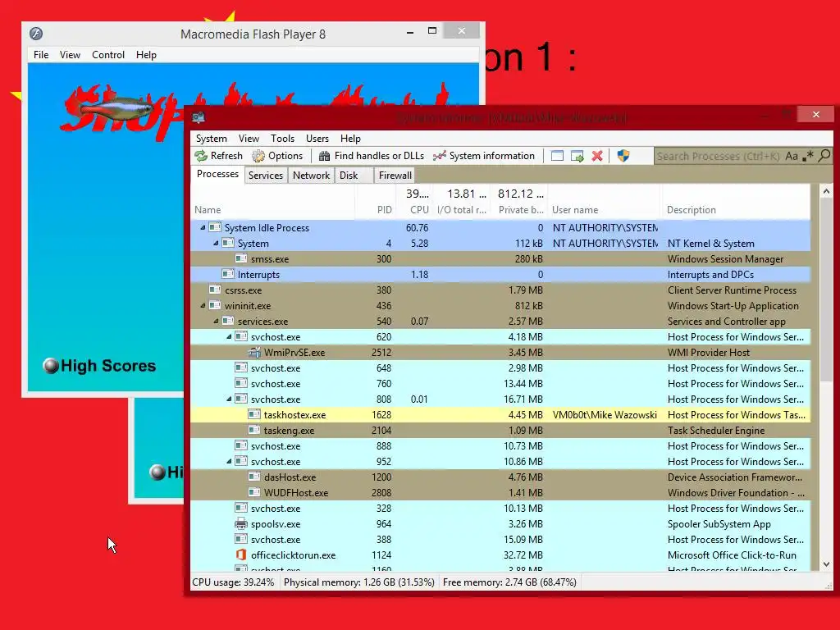
Task: Select the Processes tab
Action: [217, 174]
